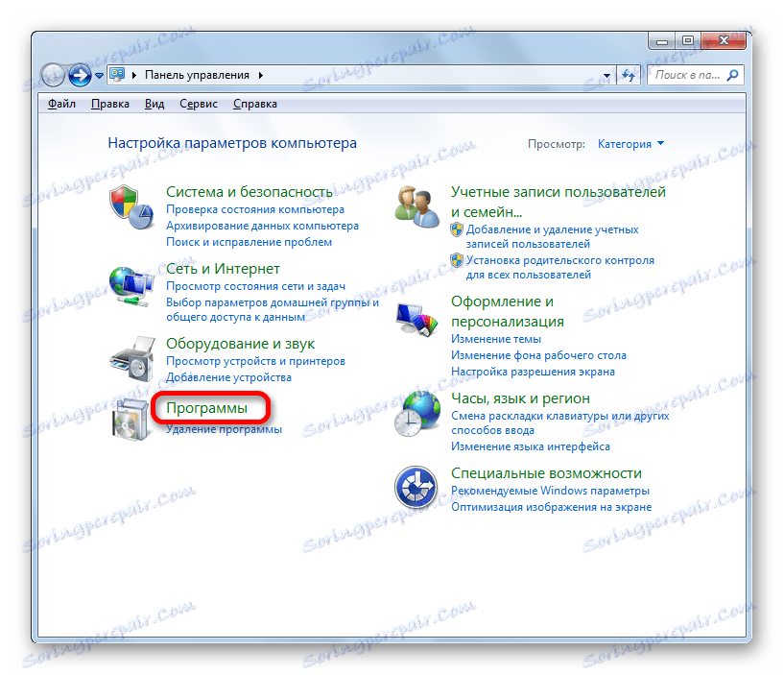Expand the address bar history dropdown
784x675 pixels.
click(x=606, y=76)
